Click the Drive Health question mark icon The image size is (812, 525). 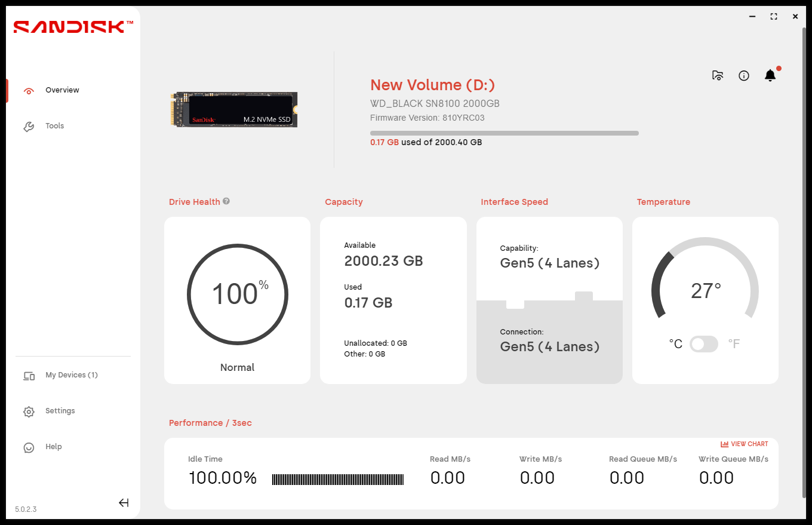coord(226,201)
